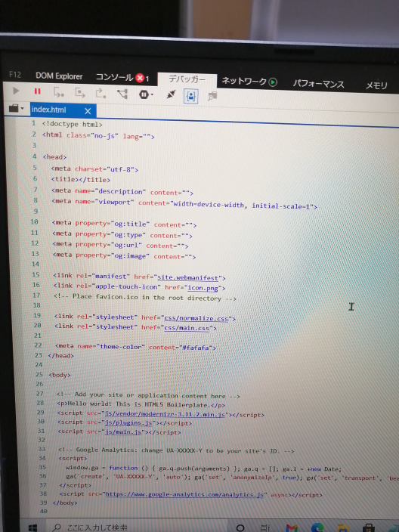Image resolution: width=399 pixels, height=532 pixels.
Task: Open Cortana circle icon on taskbar
Action: tap(240, 527)
